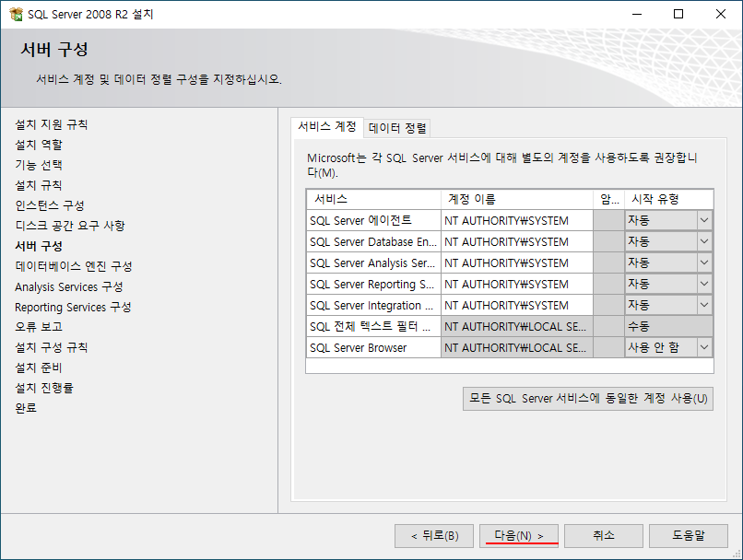Click 설치 진행률 step in sidebar
This screenshot has height=560, width=743.
(44, 388)
